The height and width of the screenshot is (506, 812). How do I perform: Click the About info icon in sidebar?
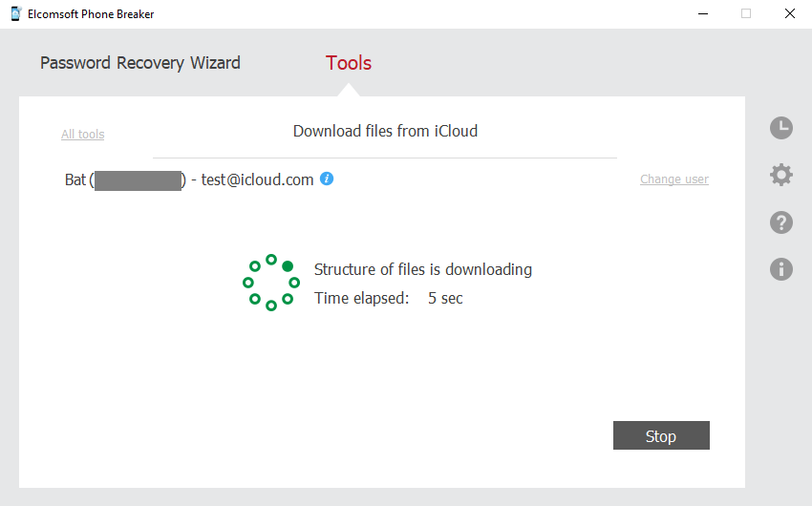tap(781, 269)
